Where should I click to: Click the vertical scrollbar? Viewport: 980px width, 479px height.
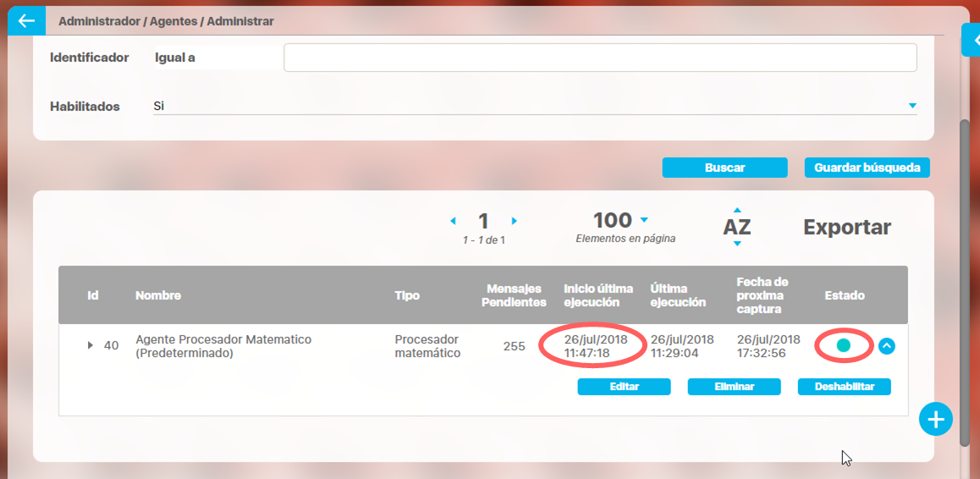[x=965, y=279]
